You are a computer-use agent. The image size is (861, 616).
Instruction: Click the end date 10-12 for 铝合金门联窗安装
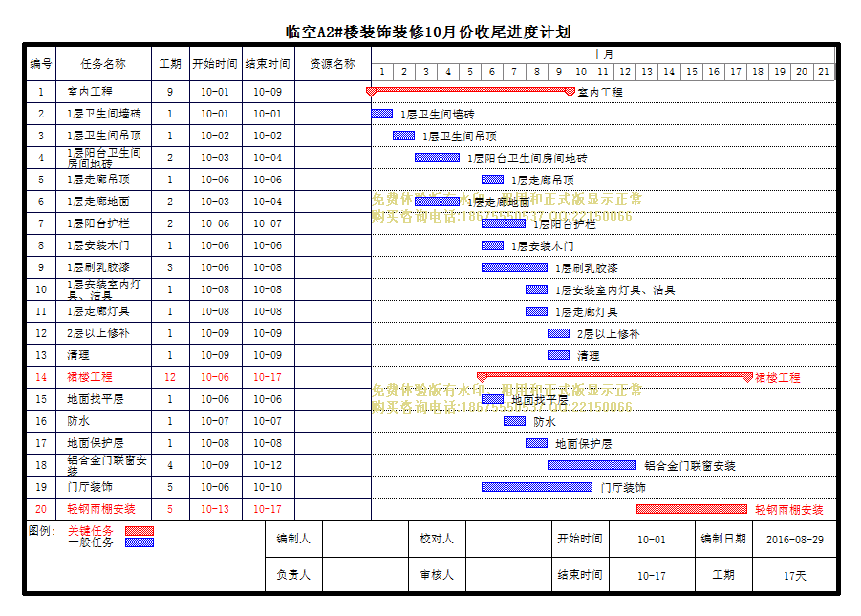click(x=268, y=465)
